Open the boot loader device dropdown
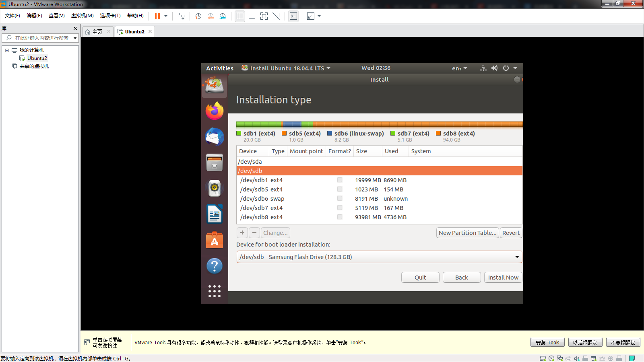644x362 pixels. [x=517, y=257]
